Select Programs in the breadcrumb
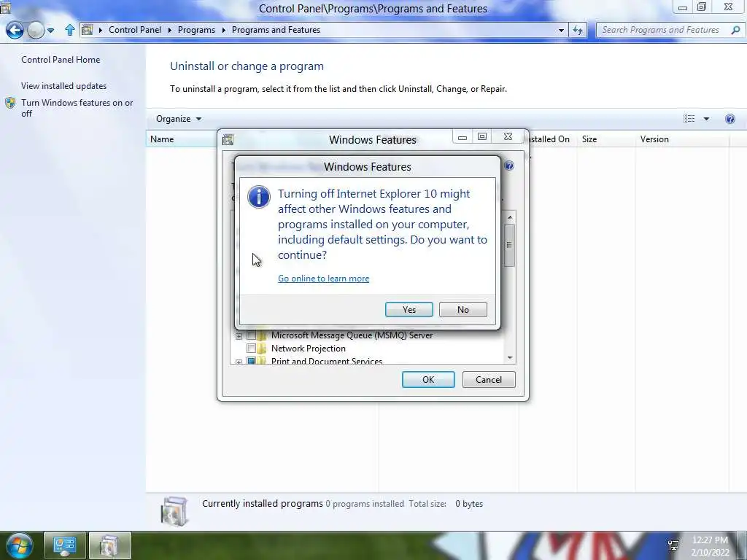 pyautogui.click(x=196, y=29)
